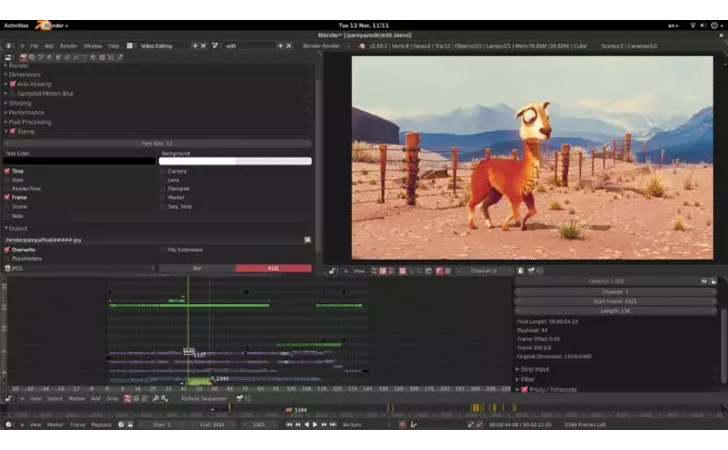728x450 pixels.
Task: Select the Render properties tab icon
Action: (23, 58)
